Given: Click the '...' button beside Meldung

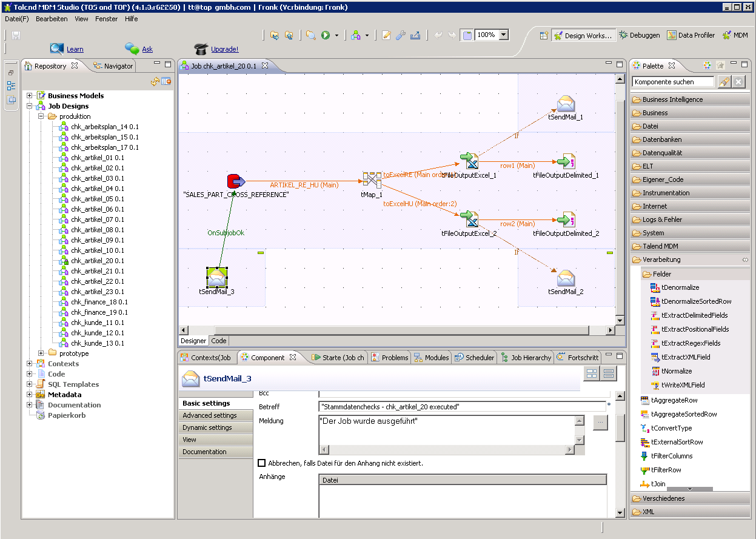Looking at the screenshot, I should 600,423.
